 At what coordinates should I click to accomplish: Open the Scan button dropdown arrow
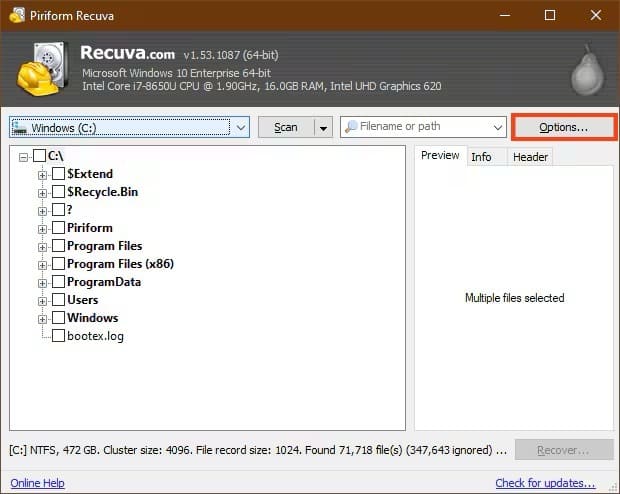pos(323,127)
